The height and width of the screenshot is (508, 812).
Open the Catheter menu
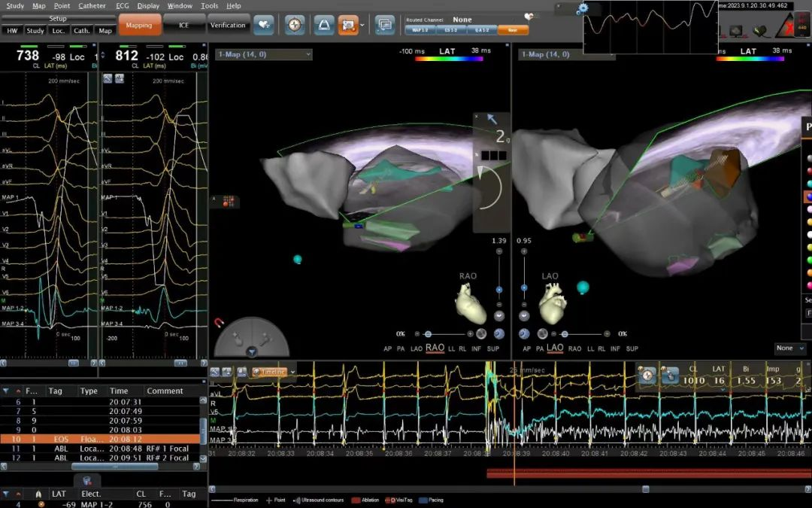click(92, 5)
